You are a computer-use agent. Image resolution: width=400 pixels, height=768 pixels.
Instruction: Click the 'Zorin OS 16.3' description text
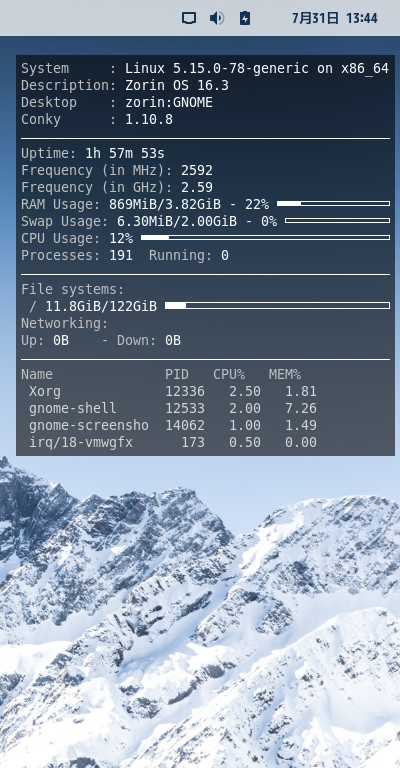177,86
